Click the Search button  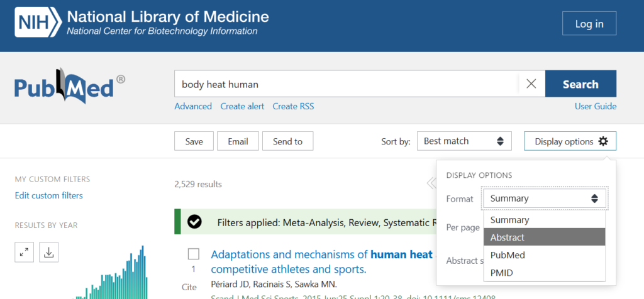[x=580, y=84]
